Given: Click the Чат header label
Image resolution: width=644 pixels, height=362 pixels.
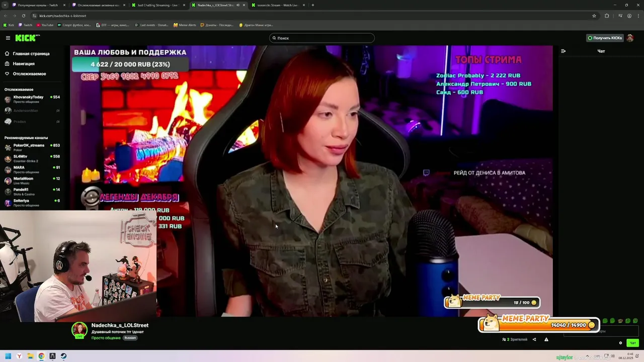Looking at the screenshot, I should pyautogui.click(x=601, y=51).
